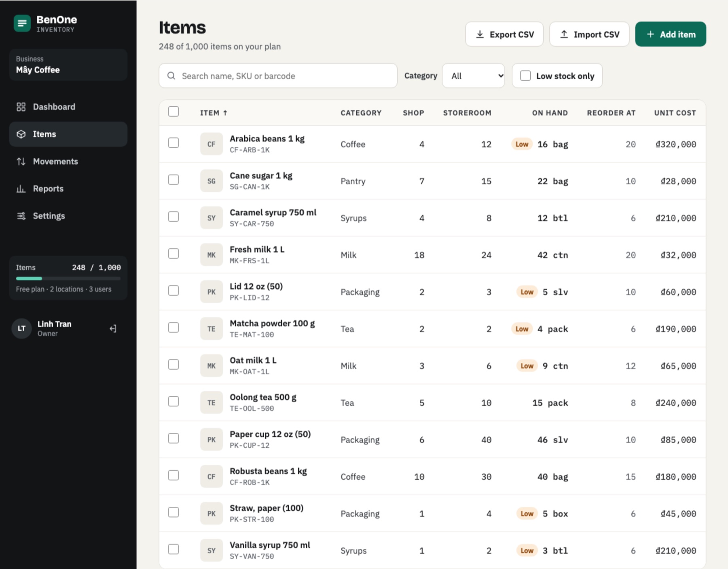The height and width of the screenshot is (569, 728).
Task: Click the TE badge for Oolong tea
Action: [211, 402]
